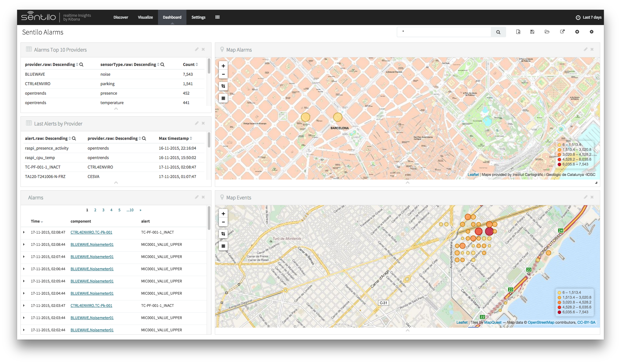621x364 pixels.
Task: Collapse Alarms Top 10 Providers table caret
Action: click(116, 109)
